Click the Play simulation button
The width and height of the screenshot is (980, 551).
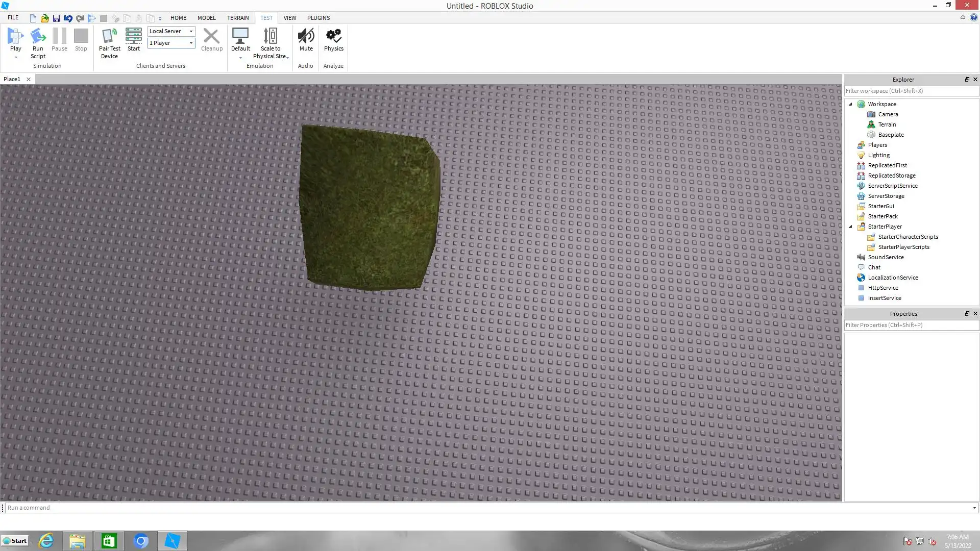[x=15, y=37]
